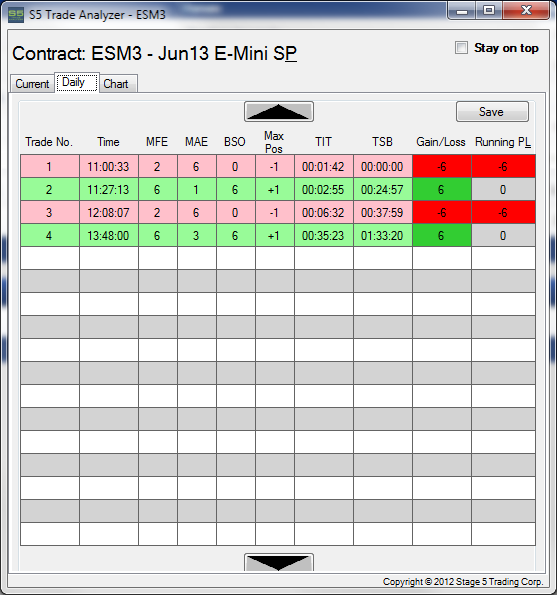Select the trade time 11:00:33 cell
The height and width of the screenshot is (595, 557).
coord(109,167)
